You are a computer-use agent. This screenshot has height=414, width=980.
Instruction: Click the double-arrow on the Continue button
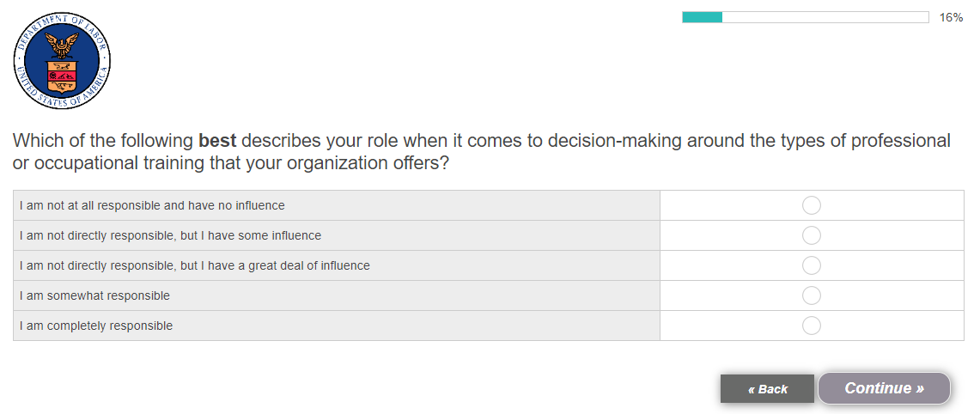click(920, 388)
